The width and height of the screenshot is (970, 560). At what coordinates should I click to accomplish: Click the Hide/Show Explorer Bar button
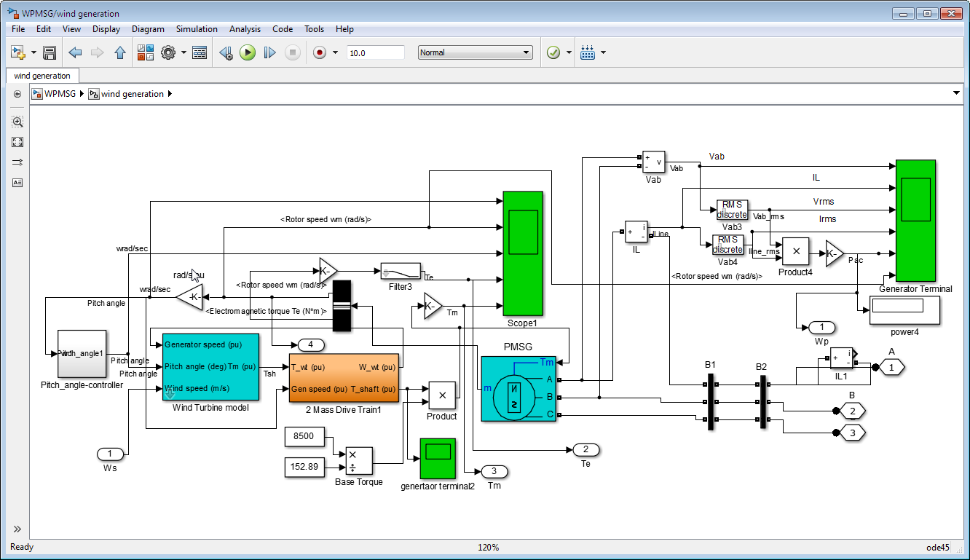tap(17, 94)
